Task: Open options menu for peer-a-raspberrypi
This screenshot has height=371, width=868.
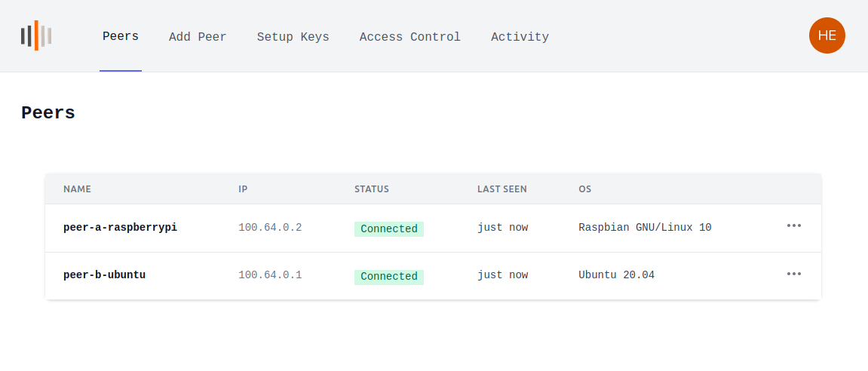Action: 793,225
